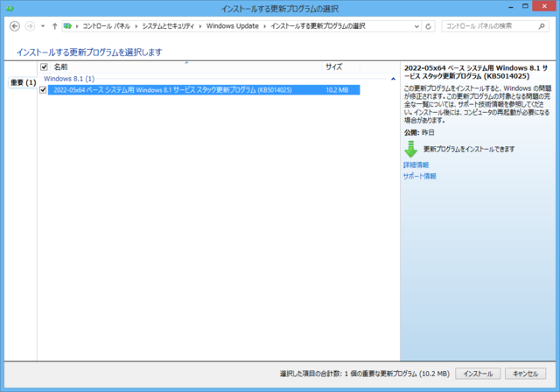The width and height of the screenshot is (560, 392).
Task: Sort by the サイズ column header
Action: tap(341, 66)
